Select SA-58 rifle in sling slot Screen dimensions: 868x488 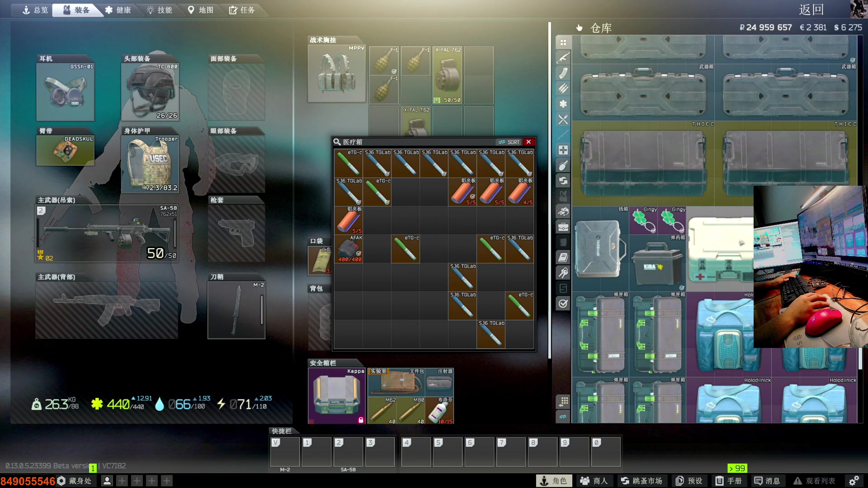coord(107,234)
